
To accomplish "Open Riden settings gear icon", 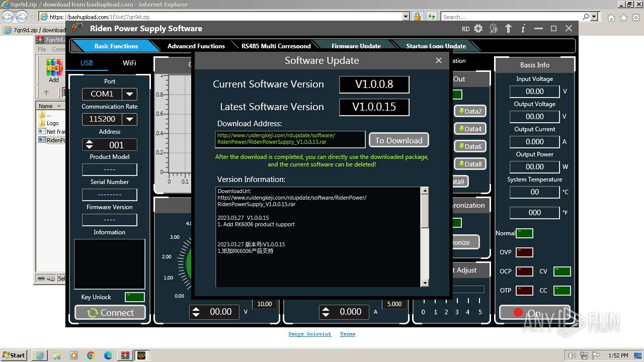I will 478,29.
